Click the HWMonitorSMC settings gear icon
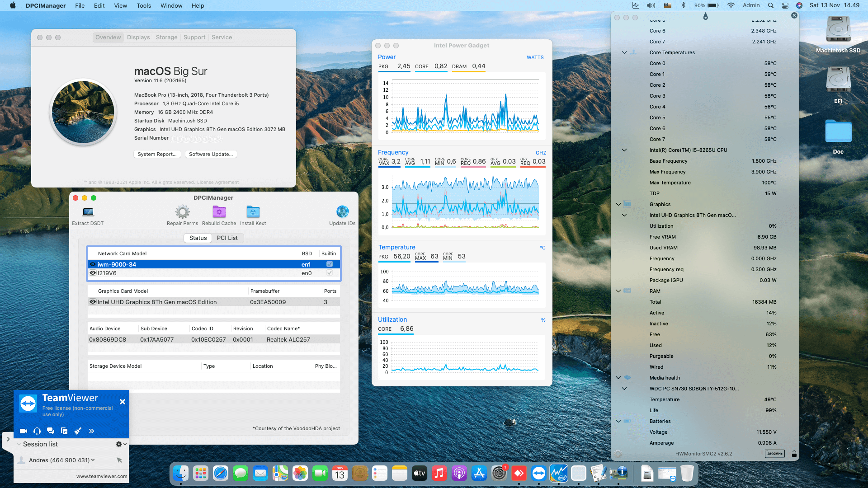The image size is (868, 488). [618, 454]
